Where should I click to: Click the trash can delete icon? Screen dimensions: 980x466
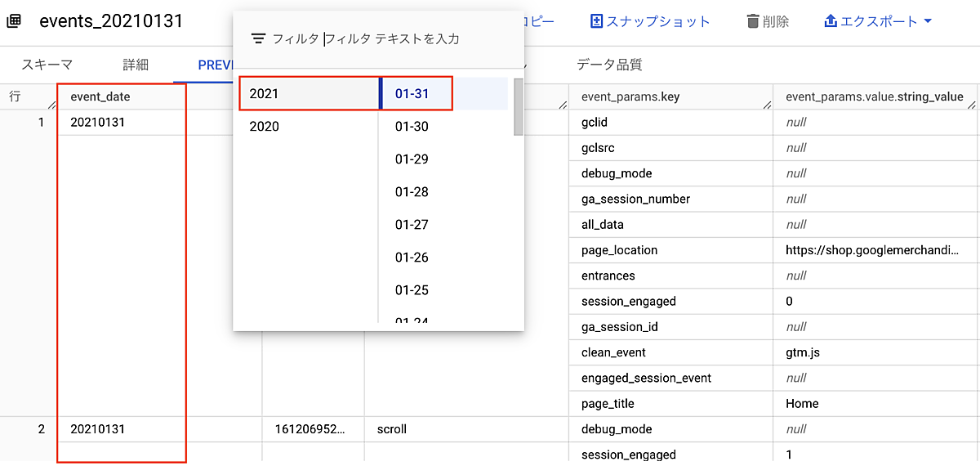coord(752,21)
